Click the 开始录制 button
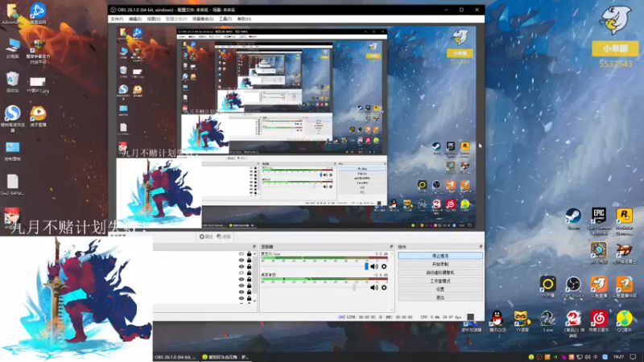Viewport: 644px width, 362px height. tap(440, 265)
